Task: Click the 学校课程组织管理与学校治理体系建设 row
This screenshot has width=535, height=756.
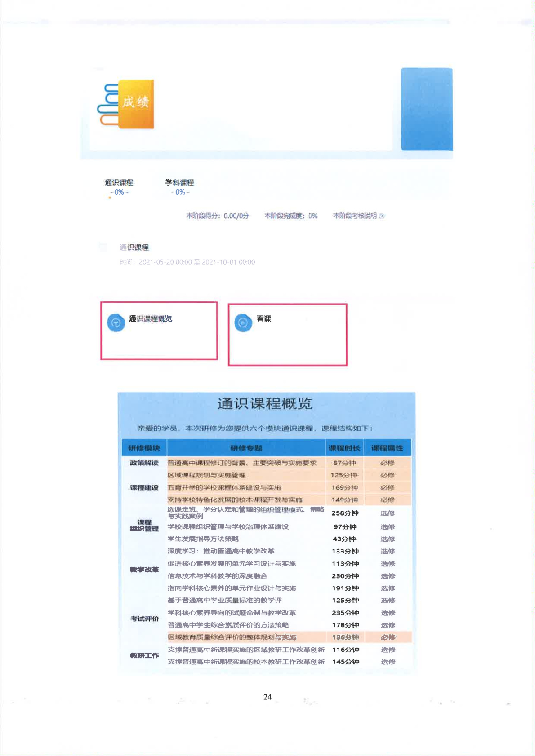Action: click(x=289, y=527)
